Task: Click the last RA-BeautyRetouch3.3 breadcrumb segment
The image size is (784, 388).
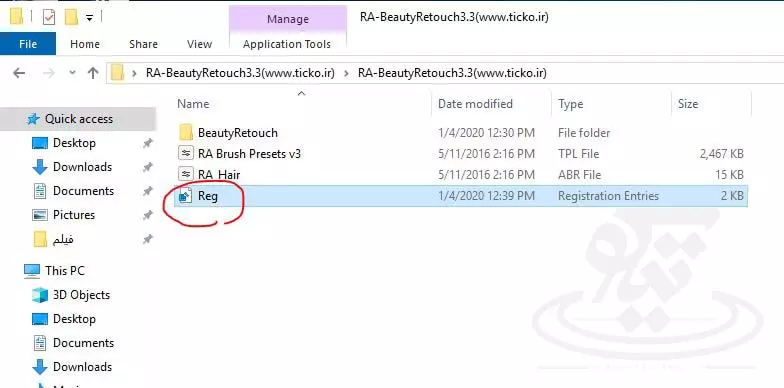Action: click(452, 73)
